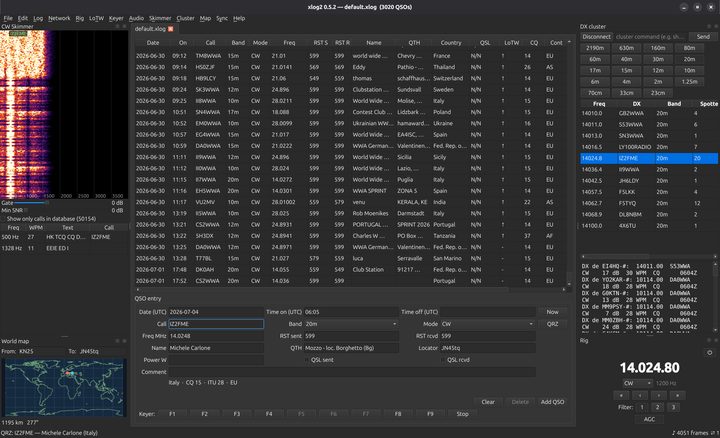Viewport: 720px width, 438px height.
Task: Click the rig connect circle icon
Action: click(709, 353)
